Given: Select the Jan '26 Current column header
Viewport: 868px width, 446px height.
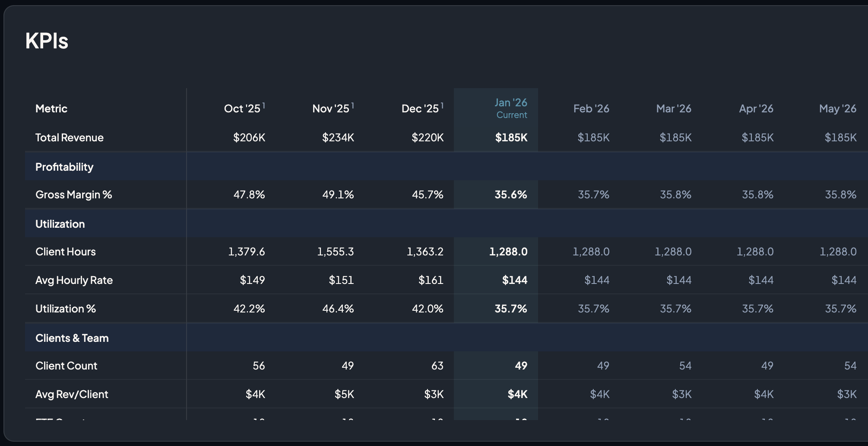Looking at the screenshot, I should coord(511,108).
